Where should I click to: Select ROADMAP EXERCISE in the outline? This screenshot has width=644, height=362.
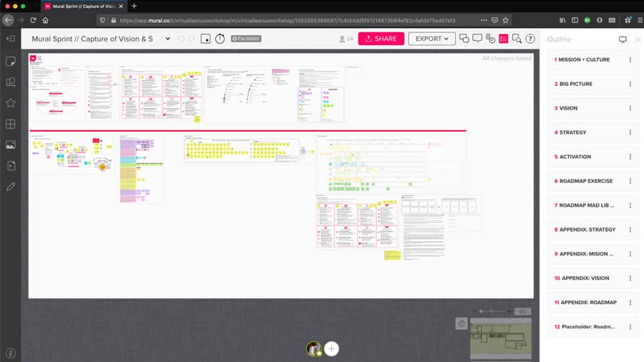(585, 181)
